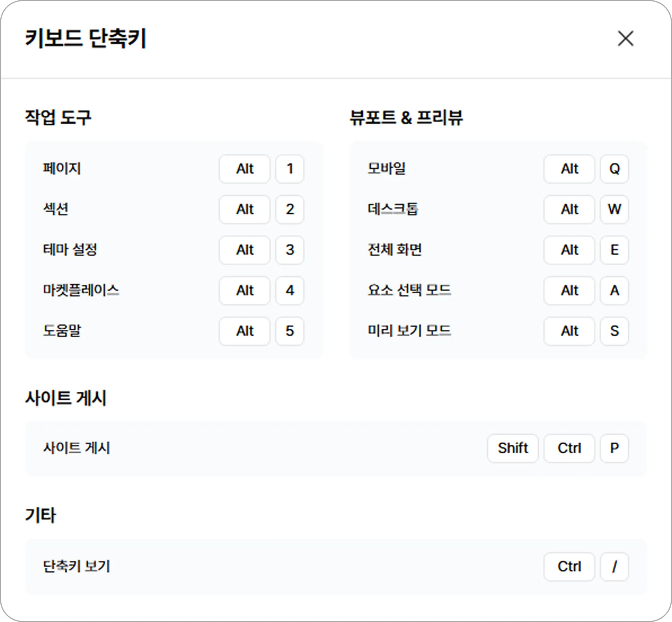Click the A key for 요소 선택 모드
The width and height of the screenshot is (672, 622).
point(614,291)
